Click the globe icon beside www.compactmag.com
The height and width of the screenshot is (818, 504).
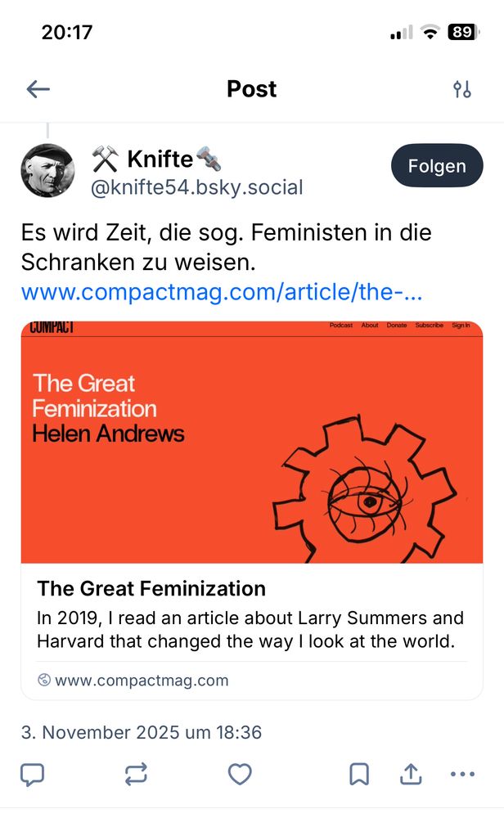[44, 680]
